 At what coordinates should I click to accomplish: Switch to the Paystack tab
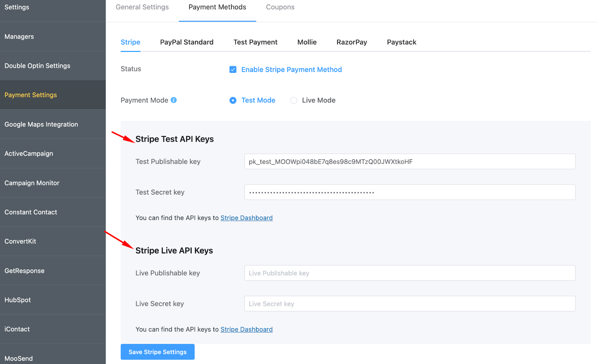point(401,42)
